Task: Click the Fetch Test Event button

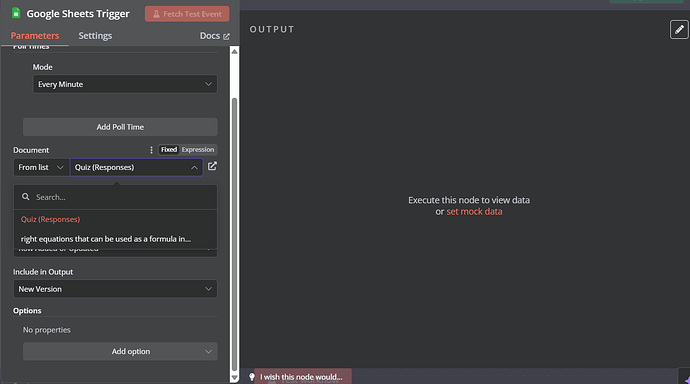Action: [187, 14]
